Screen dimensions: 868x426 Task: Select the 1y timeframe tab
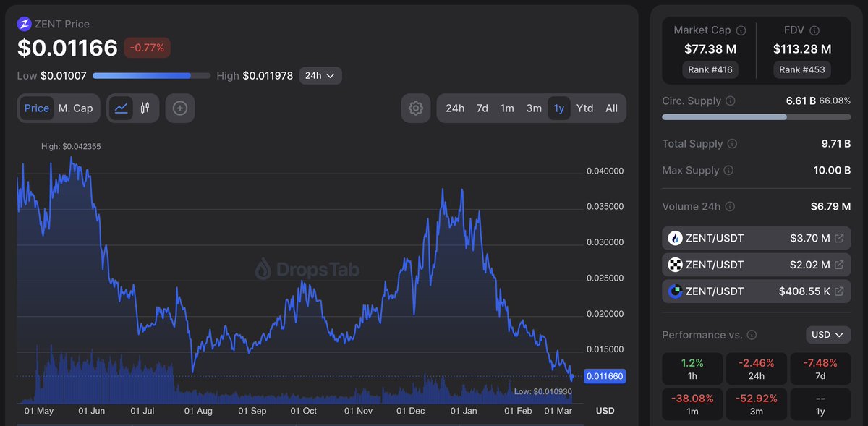tap(559, 108)
